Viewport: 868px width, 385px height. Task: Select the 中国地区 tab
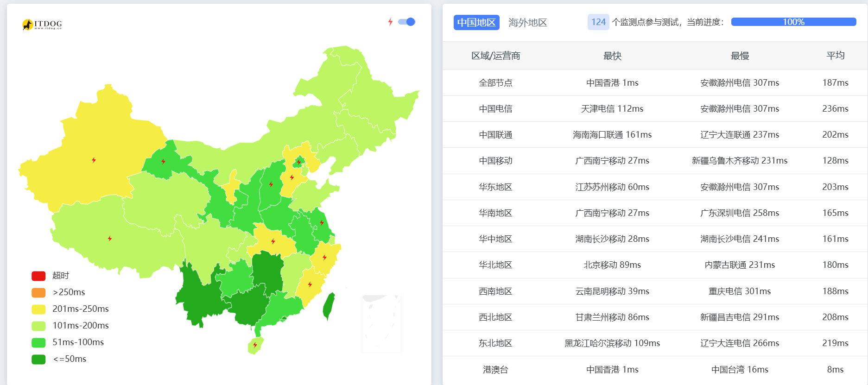pyautogui.click(x=476, y=22)
